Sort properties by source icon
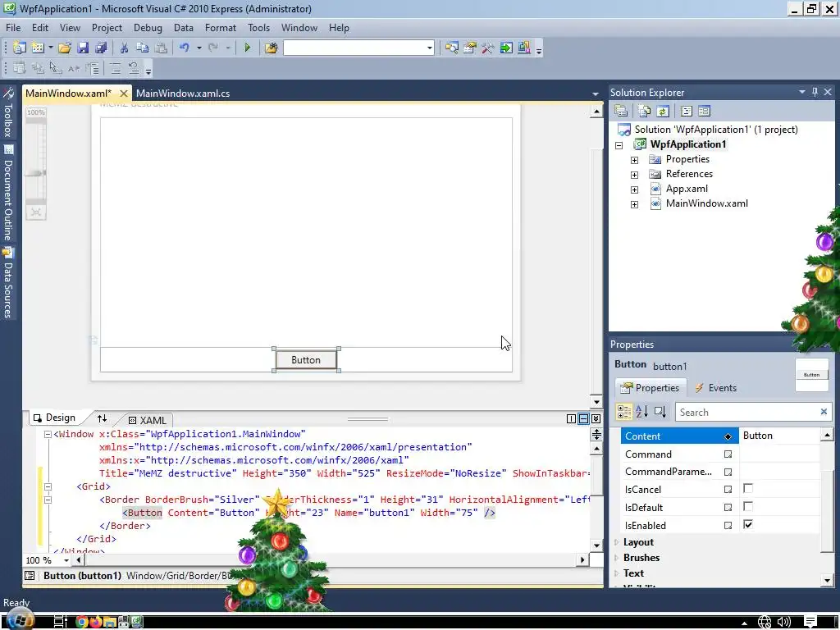The height and width of the screenshot is (630, 840). pyautogui.click(x=660, y=412)
